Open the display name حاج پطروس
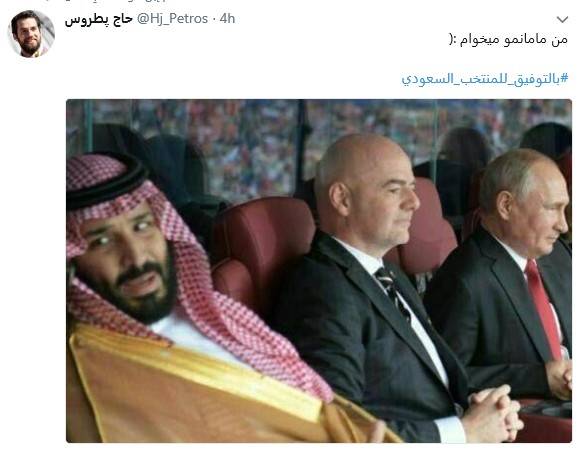 99,19
